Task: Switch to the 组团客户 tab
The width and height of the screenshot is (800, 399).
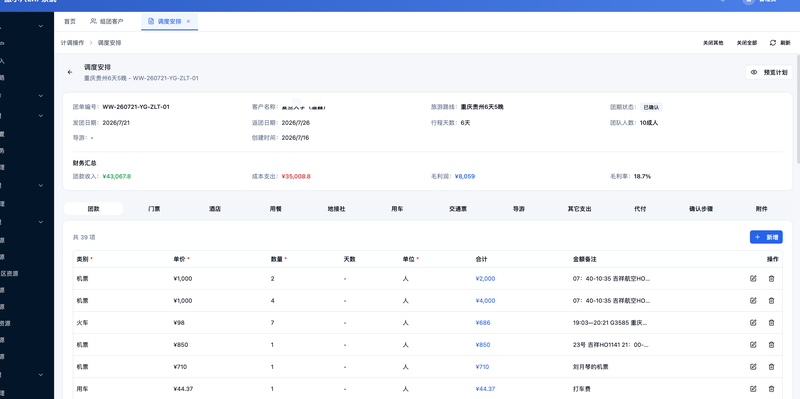Action: coord(107,21)
